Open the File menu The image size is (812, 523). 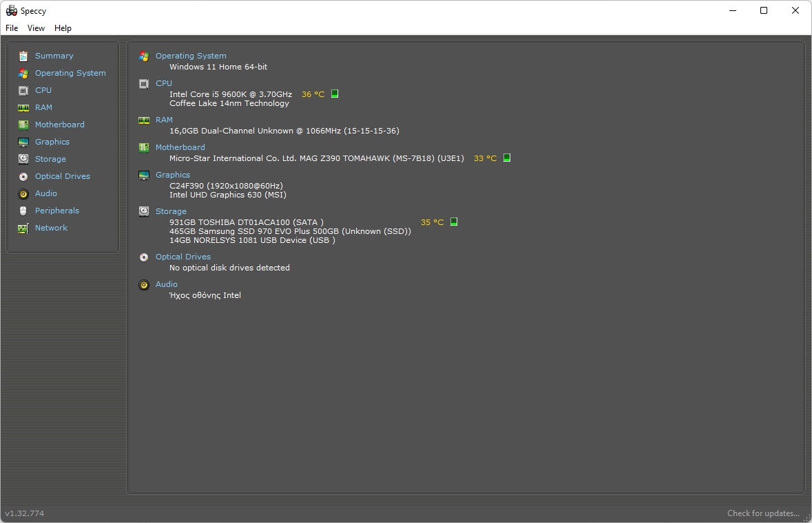coord(11,28)
